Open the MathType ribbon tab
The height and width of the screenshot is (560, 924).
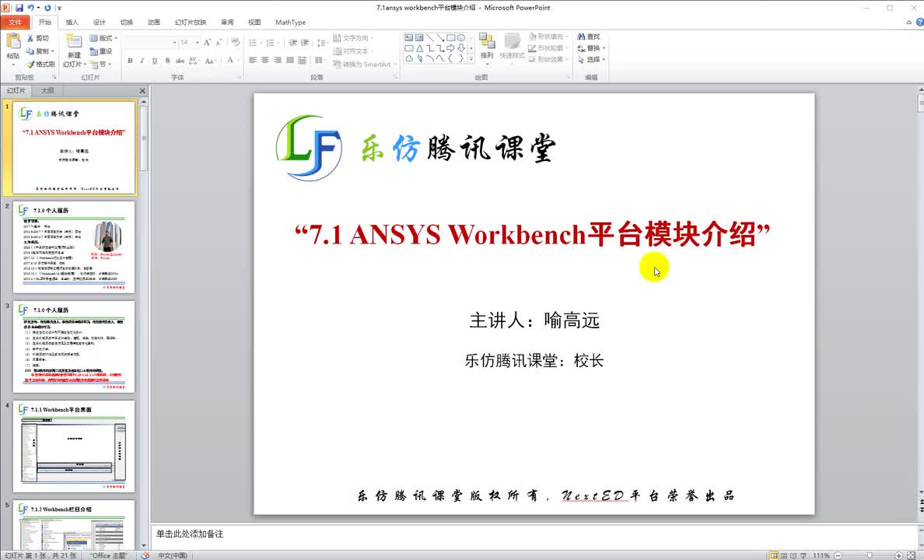291,23
